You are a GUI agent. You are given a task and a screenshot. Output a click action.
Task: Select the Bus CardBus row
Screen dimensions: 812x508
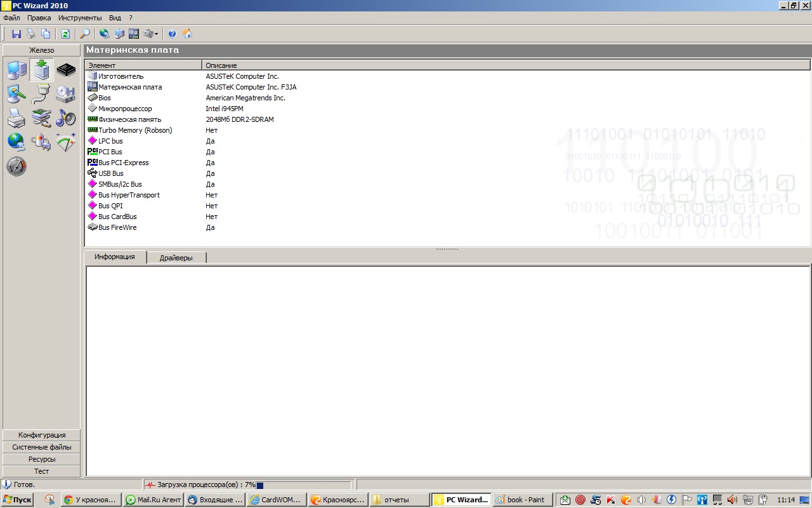tap(447, 217)
